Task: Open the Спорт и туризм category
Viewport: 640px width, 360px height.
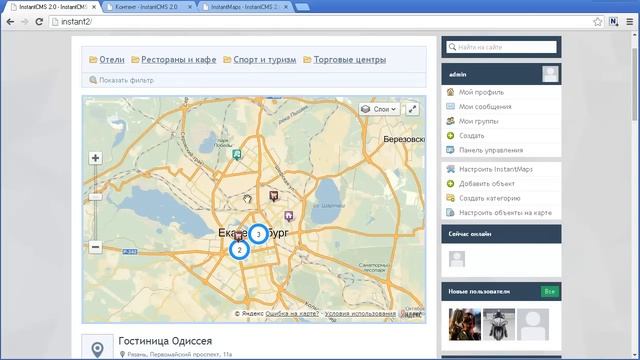Action: click(264, 60)
